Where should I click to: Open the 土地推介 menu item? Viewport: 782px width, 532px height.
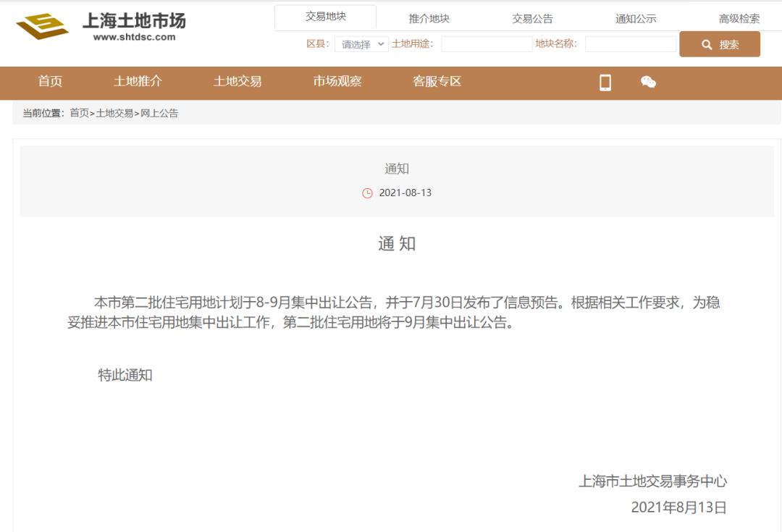click(138, 82)
